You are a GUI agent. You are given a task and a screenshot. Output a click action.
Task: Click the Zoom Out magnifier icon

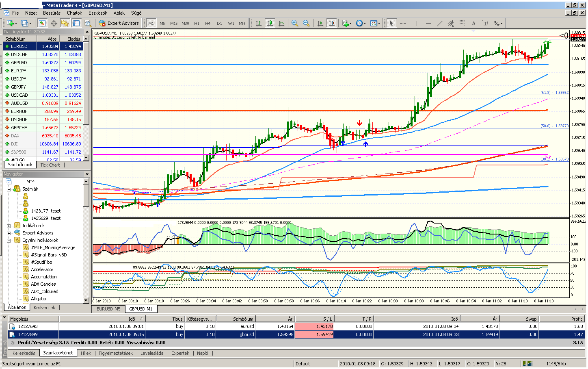[x=306, y=23]
